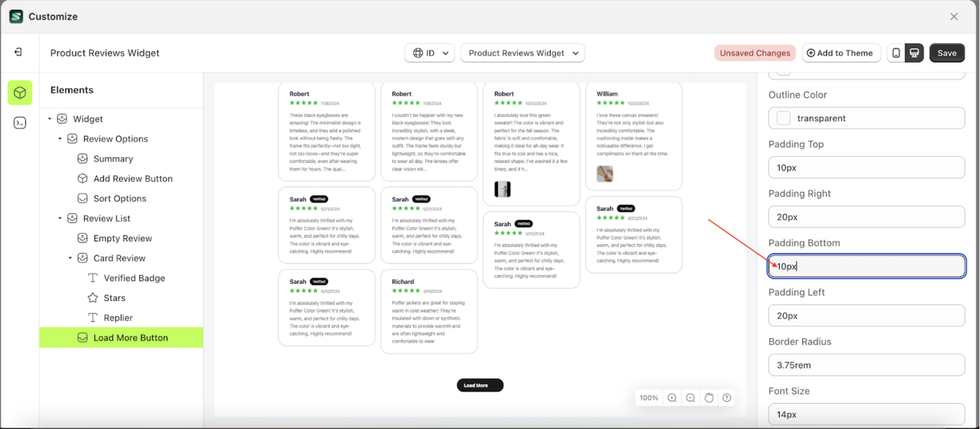Open help via the question mark icon
980x429 pixels.
726,398
